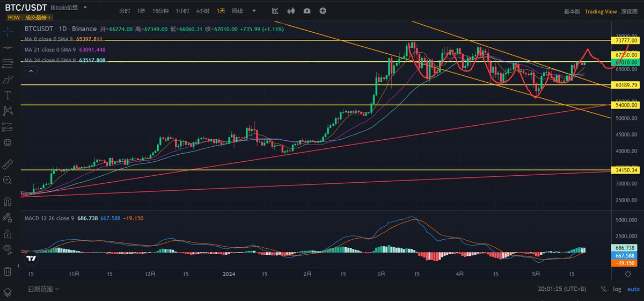Select the Text annotation tool
Screen dimensions: 644x301
click(8, 95)
